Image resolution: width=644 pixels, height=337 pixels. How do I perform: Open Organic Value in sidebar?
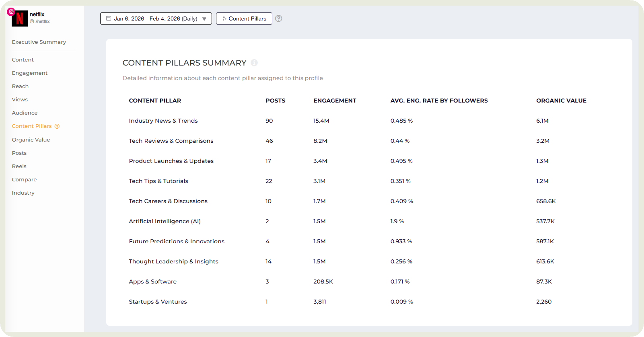(x=31, y=140)
